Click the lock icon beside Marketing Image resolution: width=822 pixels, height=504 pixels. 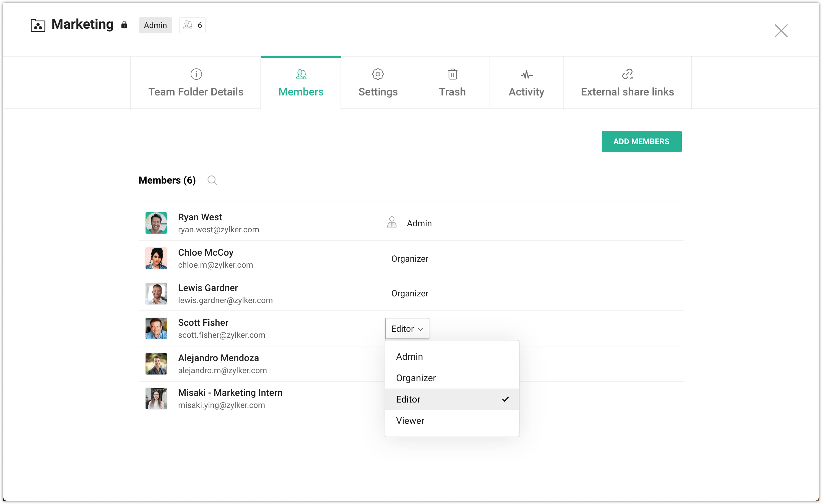(x=124, y=25)
